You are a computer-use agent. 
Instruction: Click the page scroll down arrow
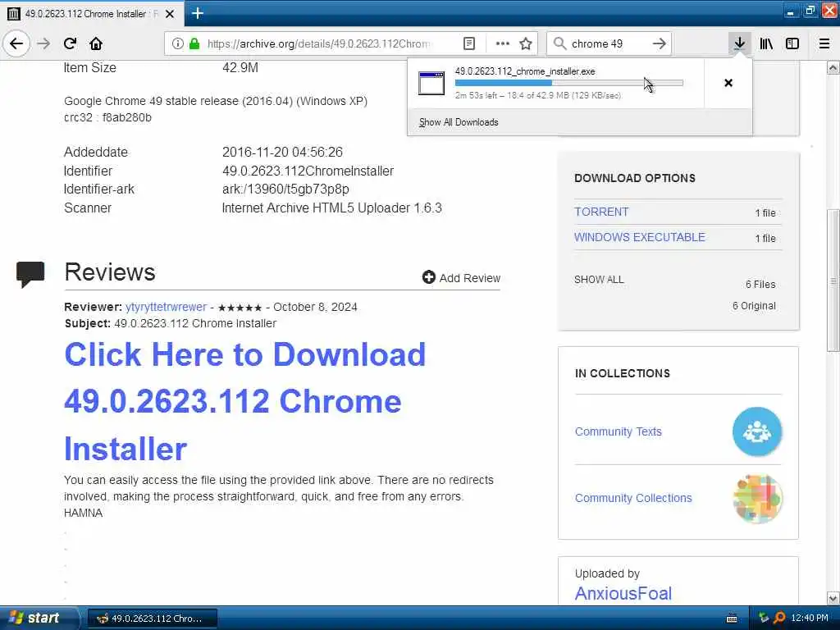pos(833,598)
